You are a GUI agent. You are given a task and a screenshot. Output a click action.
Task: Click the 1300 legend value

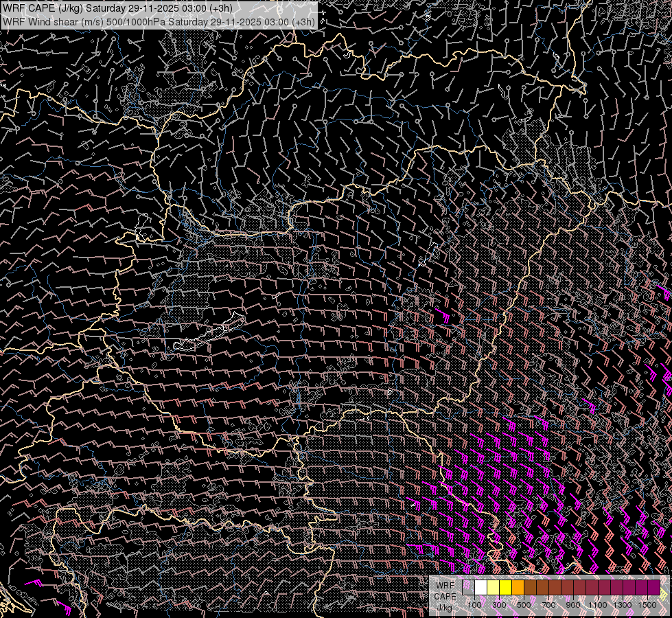[623, 605]
